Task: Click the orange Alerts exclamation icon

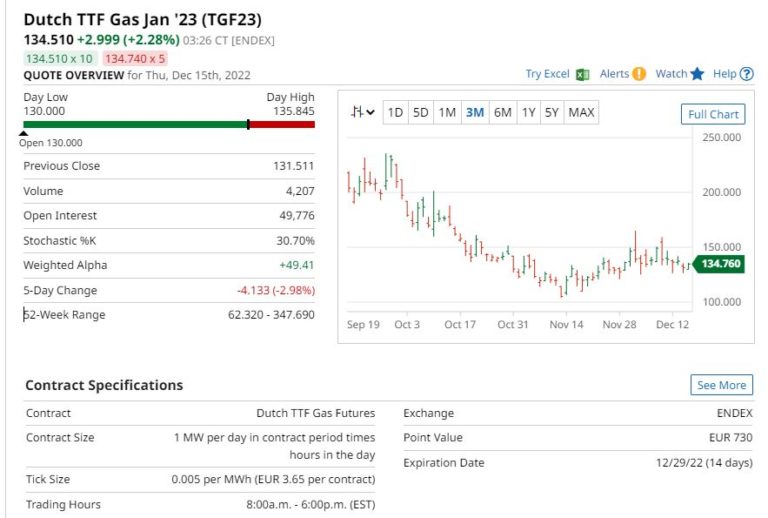Action: [639, 74]
